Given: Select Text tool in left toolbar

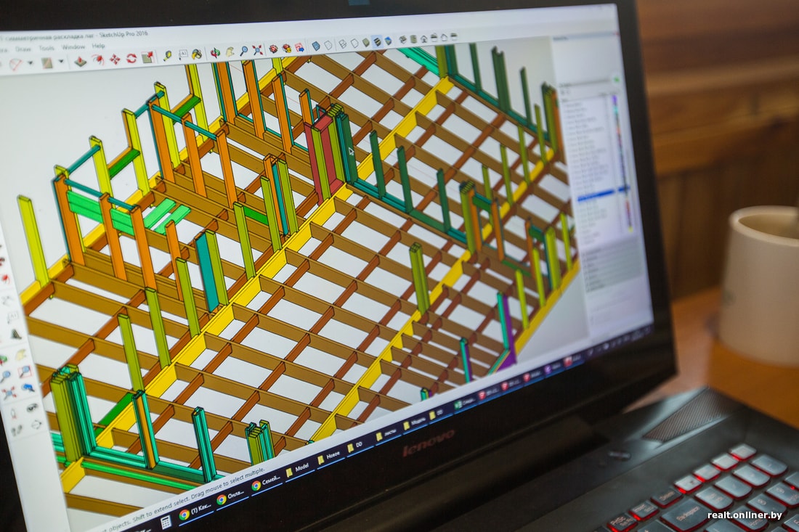Looking at the screenshot, I should pyautogui.click(x=13, y=316).
